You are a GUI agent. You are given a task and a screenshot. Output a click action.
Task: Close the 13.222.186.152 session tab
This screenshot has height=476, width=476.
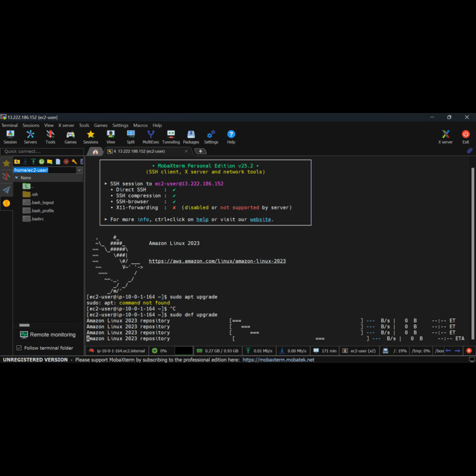[x=186, y=151]
